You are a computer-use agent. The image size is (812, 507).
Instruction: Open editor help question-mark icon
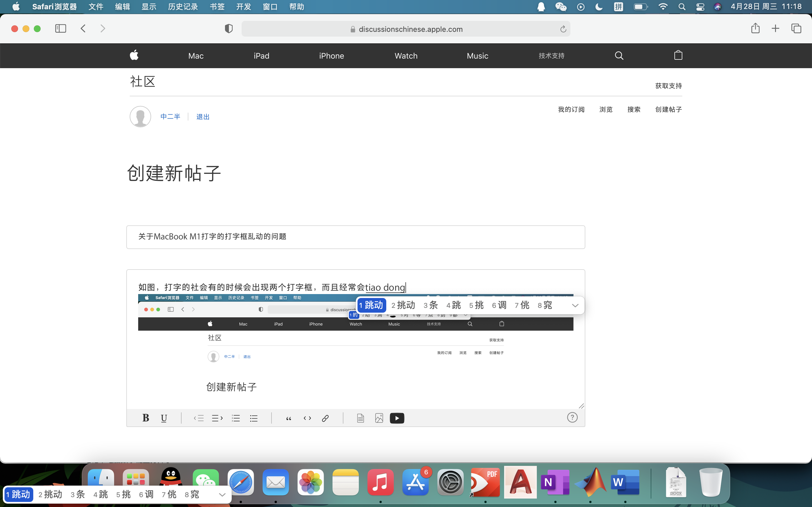[x=572, y=417]
